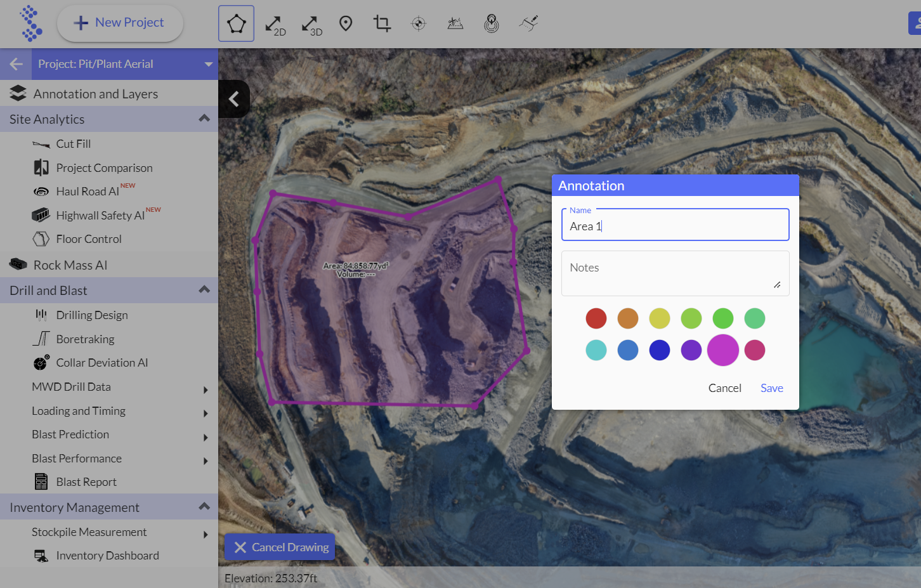
Task: Click the annotation Name field
Action: [x=676, y=225]
